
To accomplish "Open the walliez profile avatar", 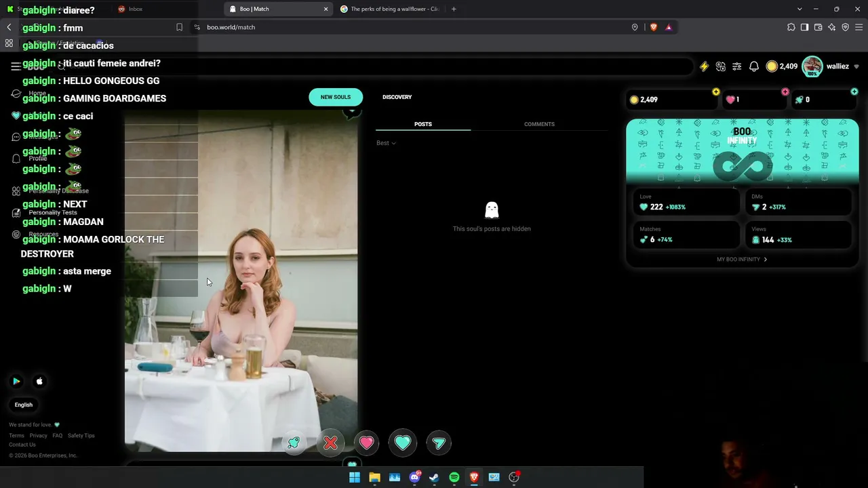I will click(x=812, y=66).
